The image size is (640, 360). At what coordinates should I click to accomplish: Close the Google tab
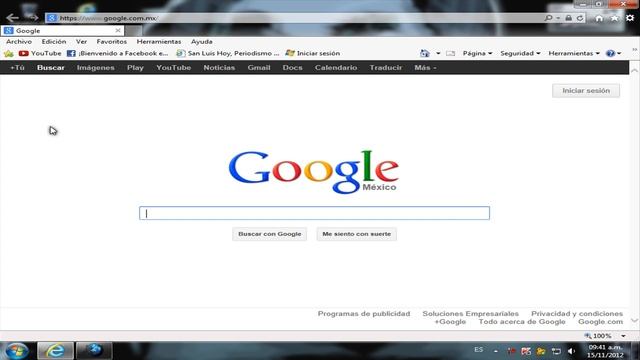[x=118, y=31]
